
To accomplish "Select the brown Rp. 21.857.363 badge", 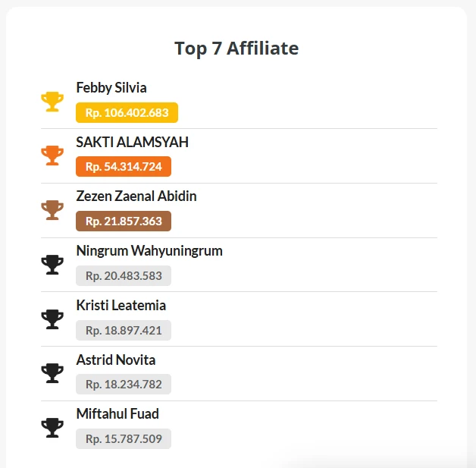I will pyautogui.click(x=124, y=221).
